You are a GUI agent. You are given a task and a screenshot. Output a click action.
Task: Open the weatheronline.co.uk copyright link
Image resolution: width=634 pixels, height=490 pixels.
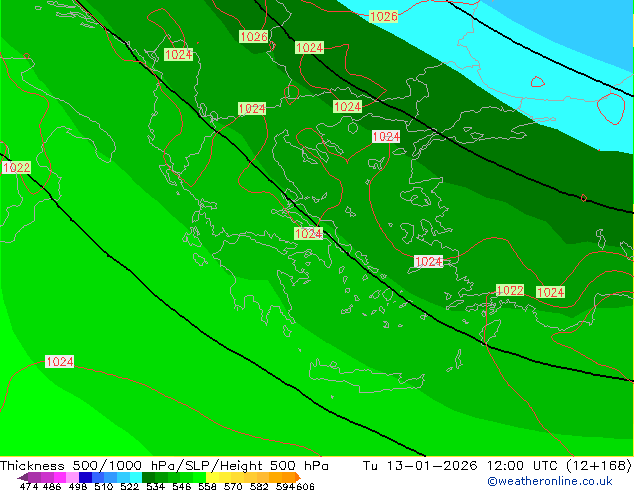[550, 481]
